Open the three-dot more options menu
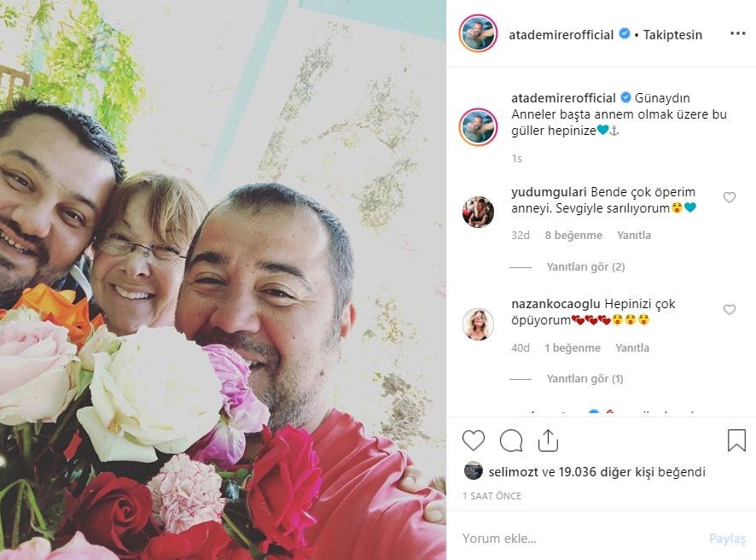This screenshot has height=560, width=756. (738, 33)
